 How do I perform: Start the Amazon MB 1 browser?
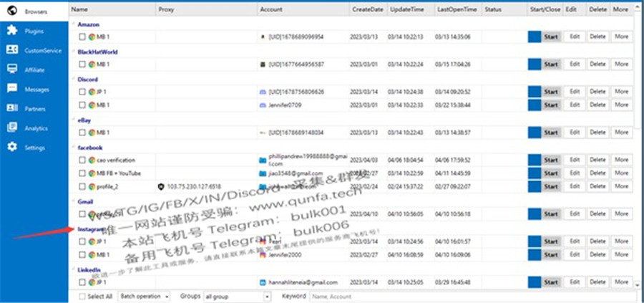(x=551, y=37)
